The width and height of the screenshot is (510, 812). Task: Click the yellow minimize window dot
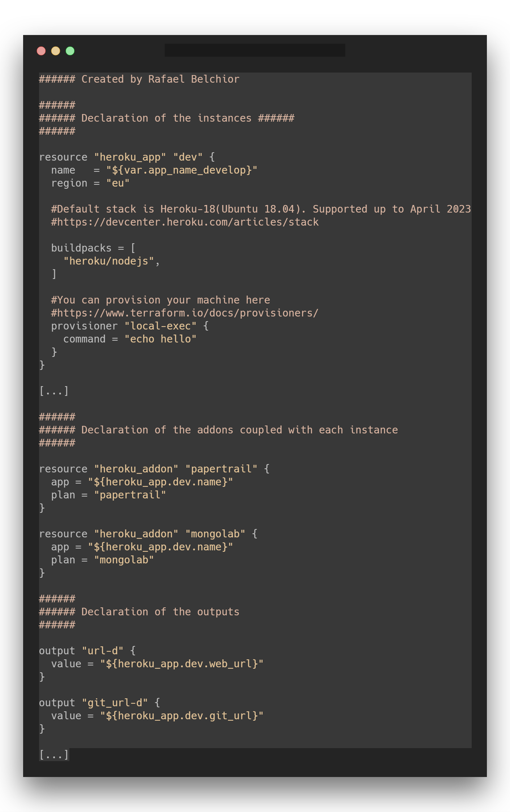56,51
